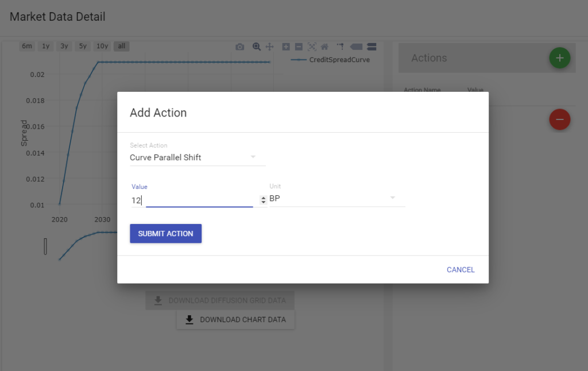Click the autoscale icon in chart toolbar
Viewport: 588px width, 371px height.
pyautogui.click(x=312, y=47)
